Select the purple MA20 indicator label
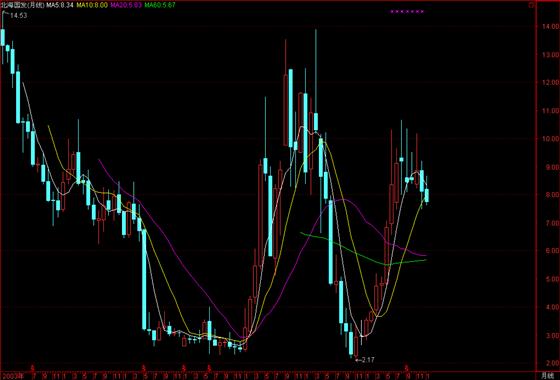Image resolution: width=560 pixels, height=380 pixels. pyautogui.click(x=126, y=5)
